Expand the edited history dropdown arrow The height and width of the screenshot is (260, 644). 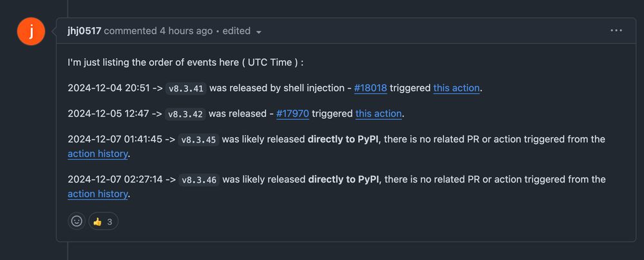259,32
